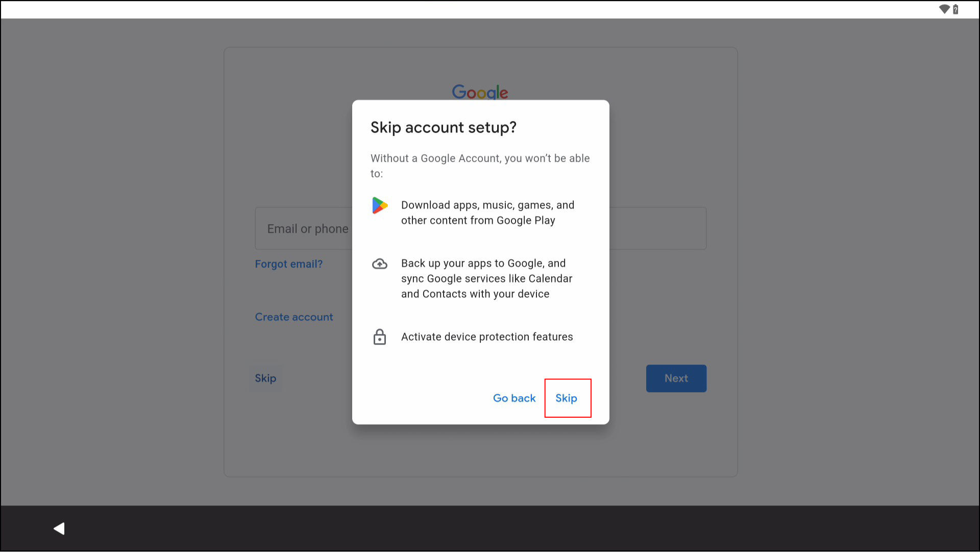
Task: Confirm Skip in the dialog
Action: click(x=567, y=398)
